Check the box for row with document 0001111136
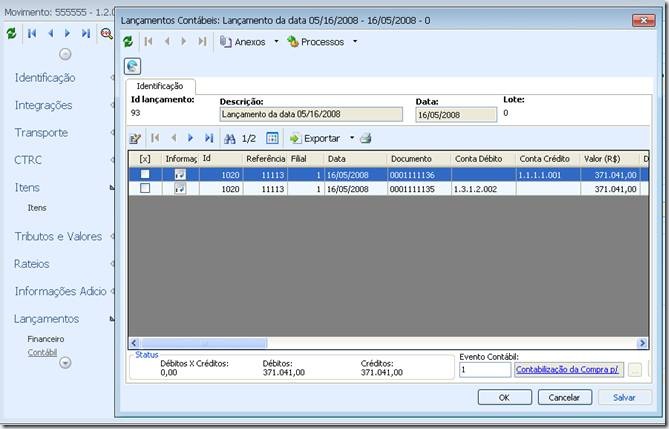669x429 pixels. point(145,174)
